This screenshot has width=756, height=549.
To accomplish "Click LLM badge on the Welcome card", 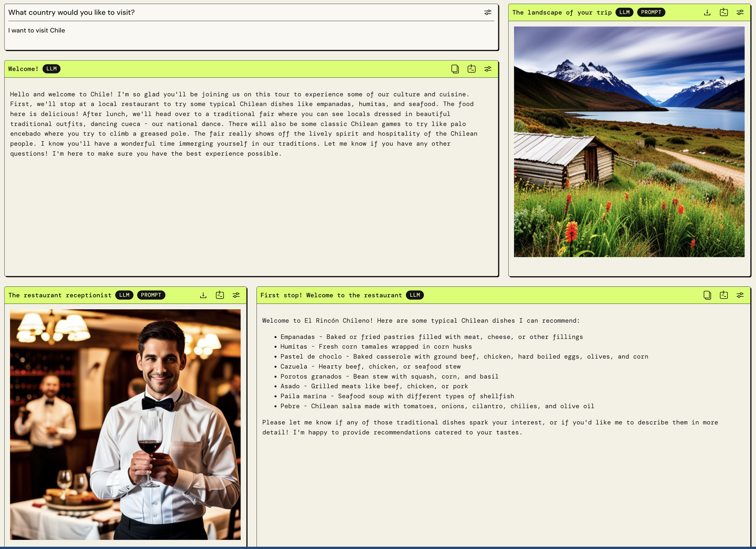I will pyautogui.click(x=51, y=69).
